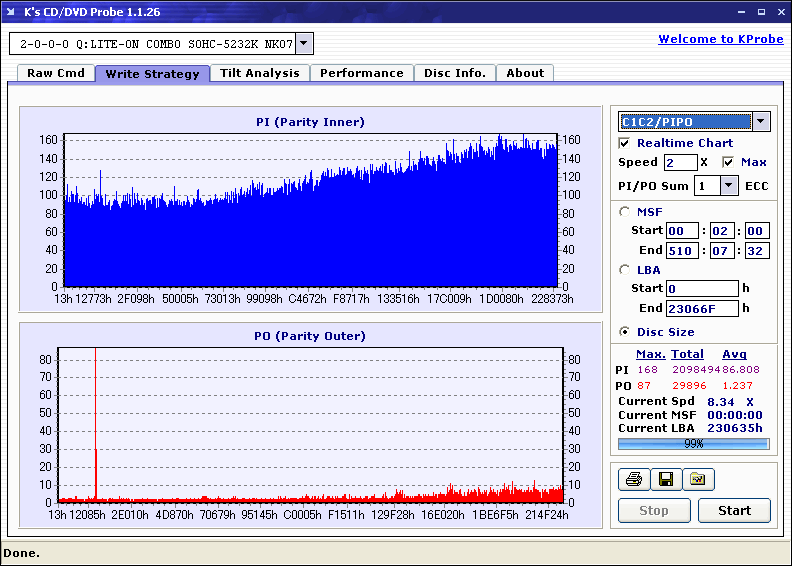Click the folder icon to load chart
Viewport: 792px width, 566px height.
coord(698,480)
